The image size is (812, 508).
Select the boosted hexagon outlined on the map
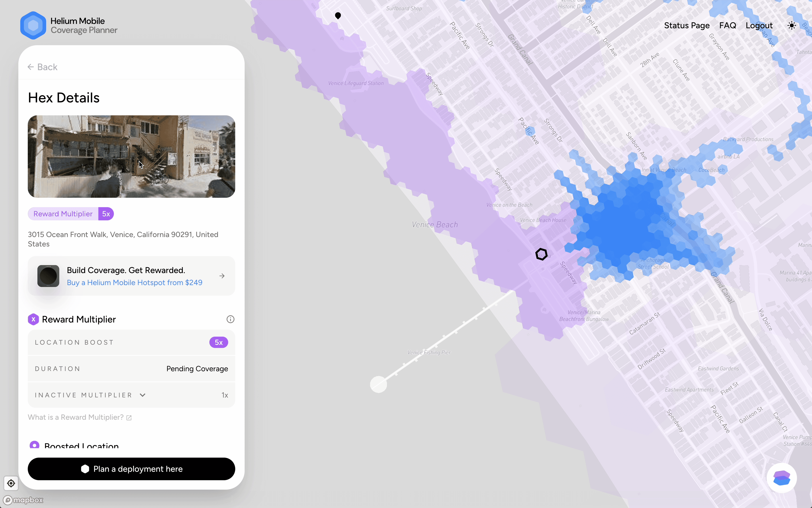[541, 254]
